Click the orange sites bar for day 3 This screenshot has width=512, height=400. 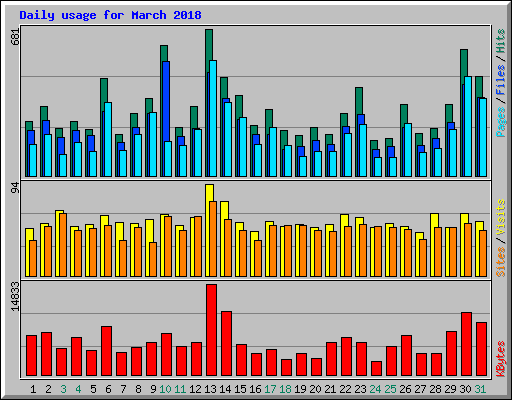[63, 245]
